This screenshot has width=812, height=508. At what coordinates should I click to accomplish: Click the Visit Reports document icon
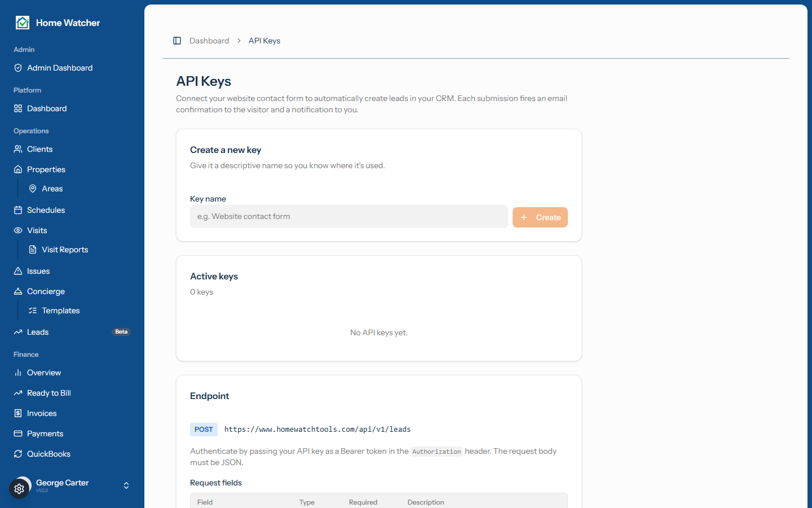click(x=33, y=249)
